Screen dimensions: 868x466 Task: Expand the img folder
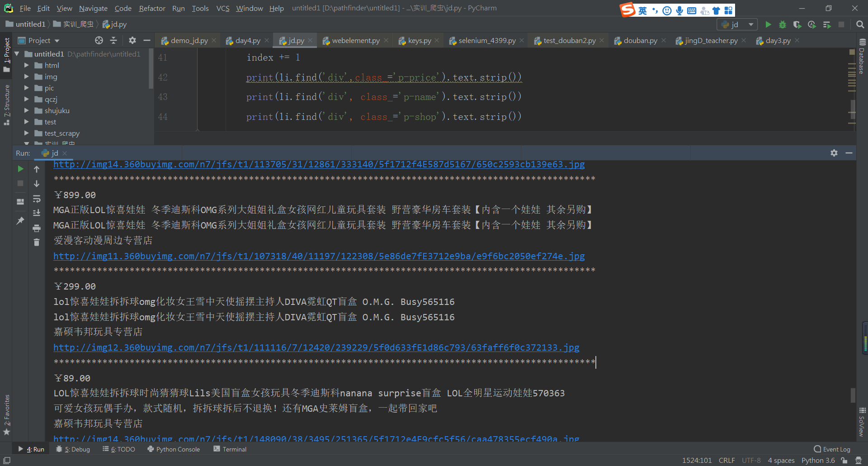[27, 76]
